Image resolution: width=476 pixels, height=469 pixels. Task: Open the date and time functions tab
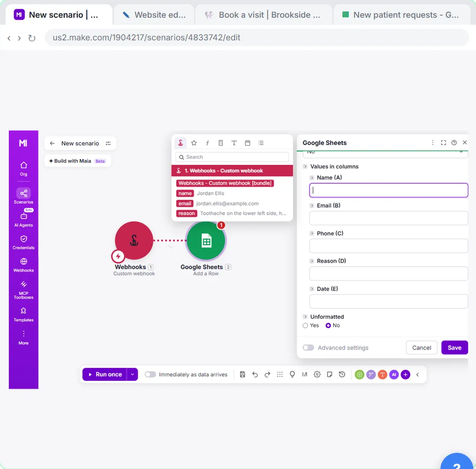tap(247, 143)
